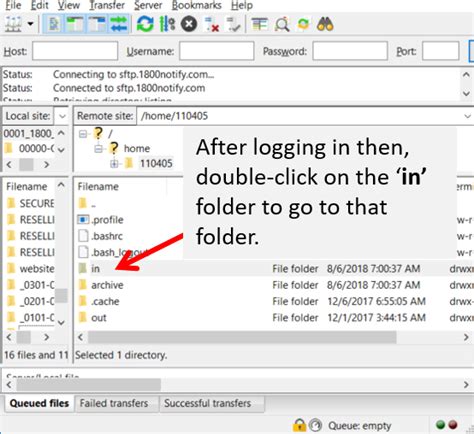
Task: Select the .bashrc file
Action: click(x=100, y=236)
